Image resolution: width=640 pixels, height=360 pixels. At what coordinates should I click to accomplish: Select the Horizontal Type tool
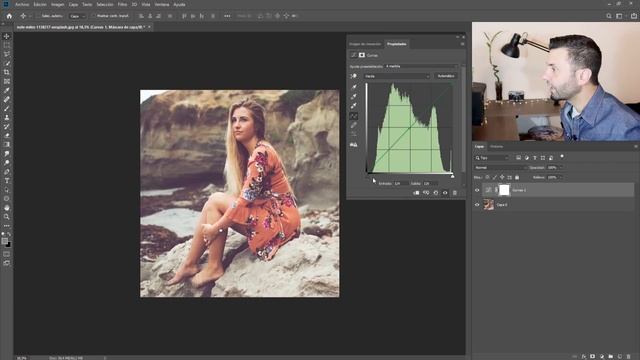[7, 180]
